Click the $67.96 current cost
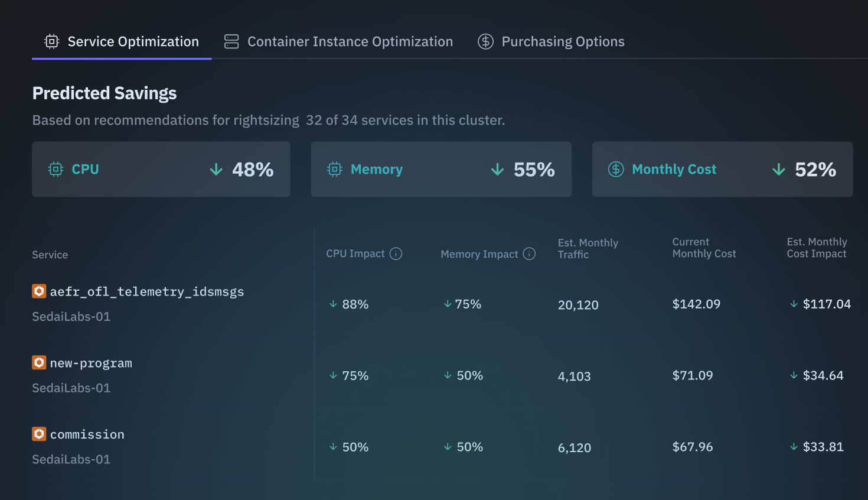The width and height of the screenshot is (868, 500). tap(693, 447)
